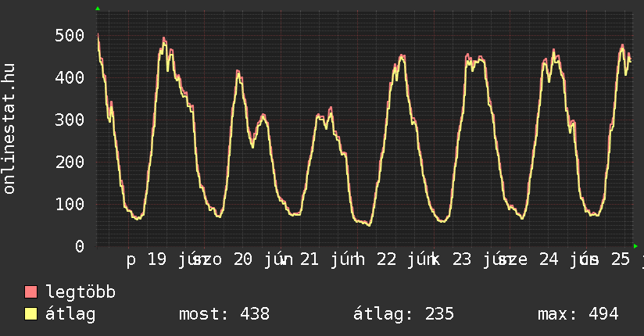Click the yellow átlag legend swatch
Viewport: 644px width, 336px height.
click(30, 313)
